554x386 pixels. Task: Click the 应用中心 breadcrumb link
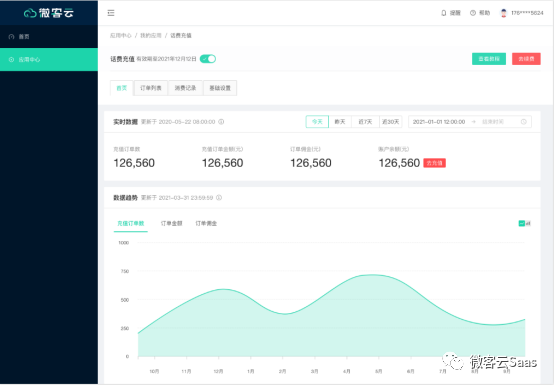[120, 35]
